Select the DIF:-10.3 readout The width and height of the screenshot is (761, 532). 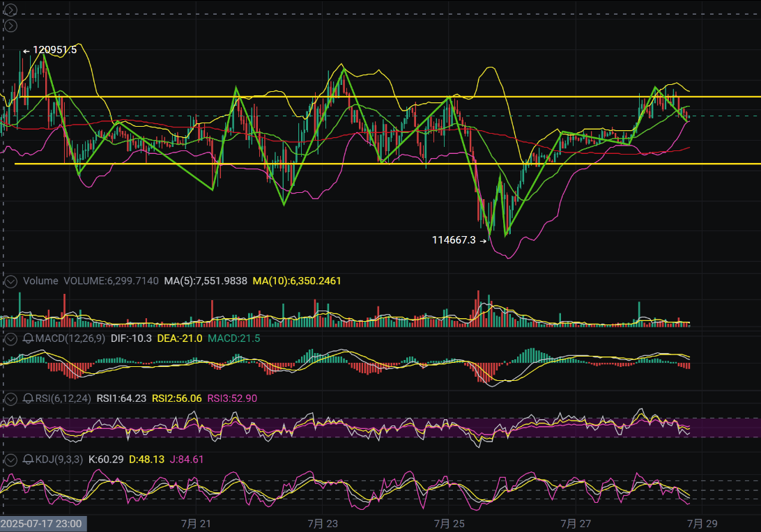click(x=131, y=338)
